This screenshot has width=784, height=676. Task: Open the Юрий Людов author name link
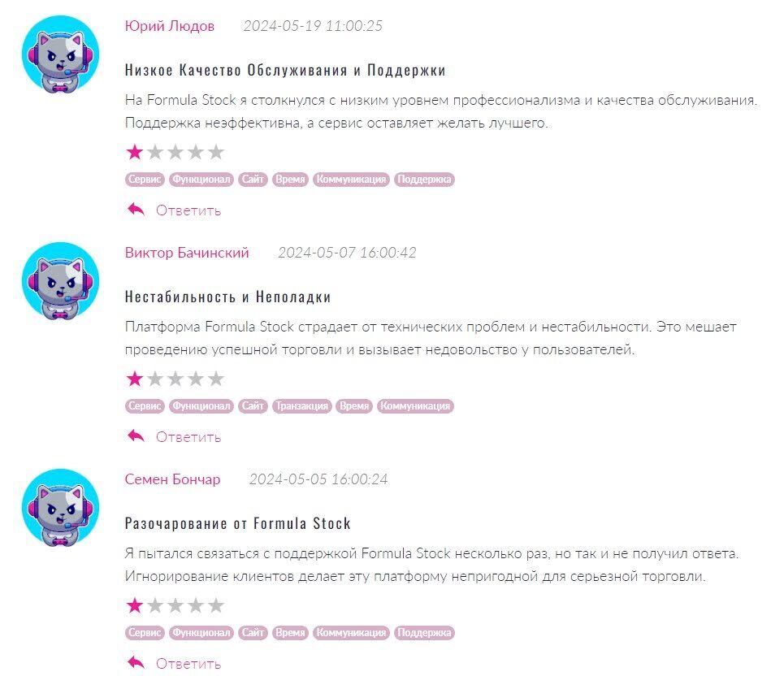click(x=170, y=25)
